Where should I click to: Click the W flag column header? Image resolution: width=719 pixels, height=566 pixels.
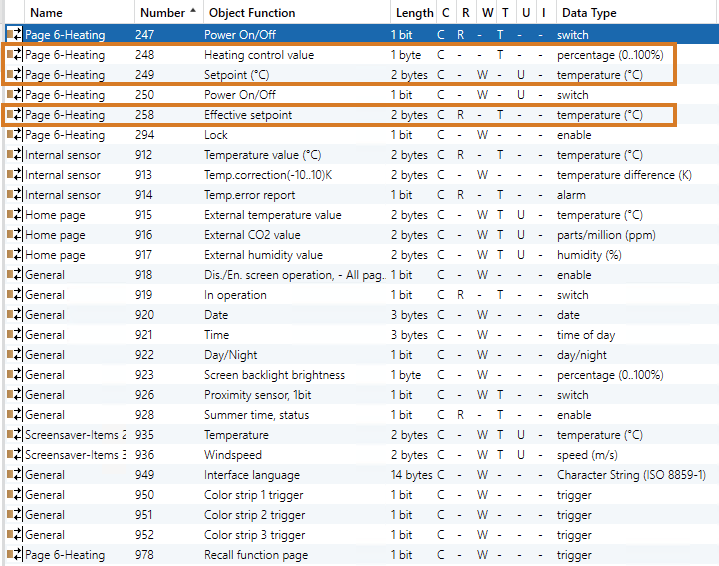[485, 13]
